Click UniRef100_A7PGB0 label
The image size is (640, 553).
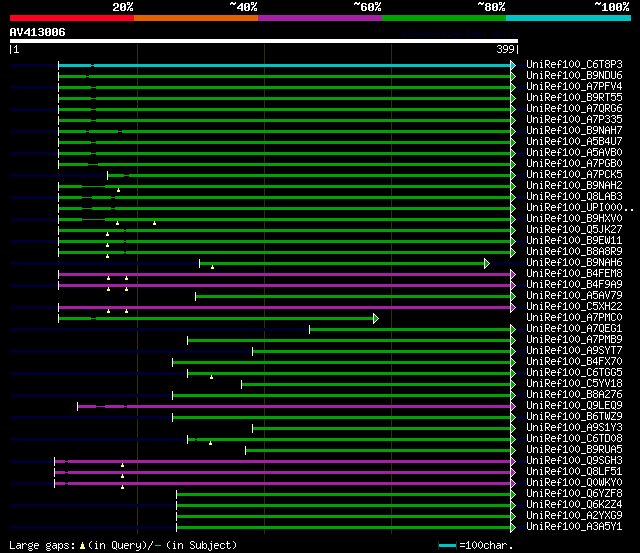tap(574, 164)
